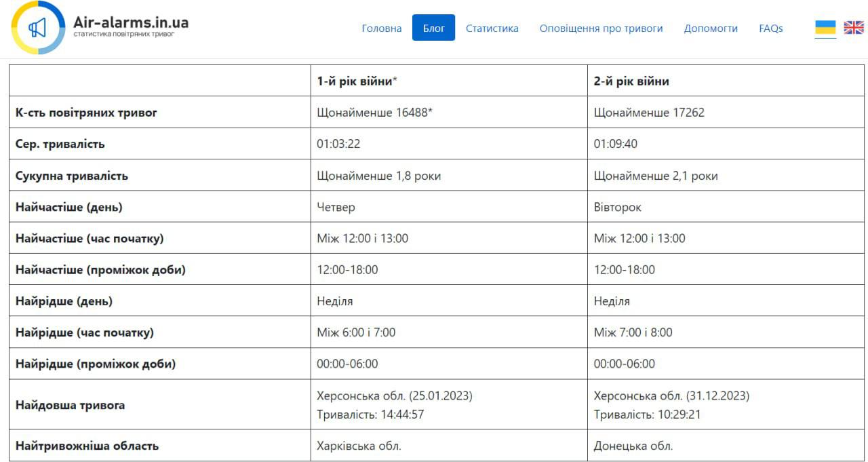
Task: Click the "2-й рік війни" column header
Action: pyautogui.click(x=631, y=81)
